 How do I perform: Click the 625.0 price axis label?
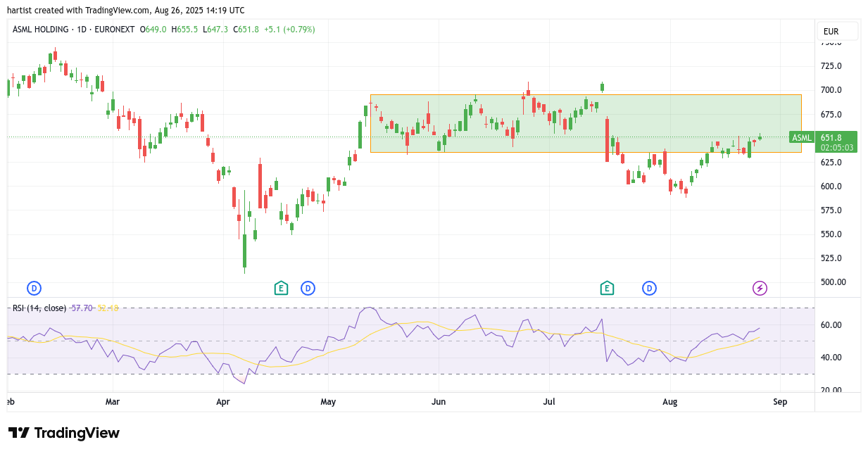(831, 162)
